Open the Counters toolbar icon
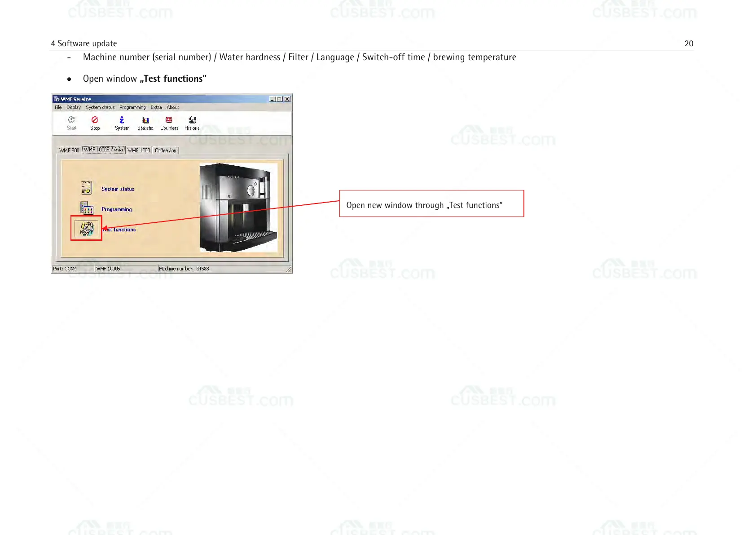The image size is (756, 535). pyautogui.click(x=169, y=120)
